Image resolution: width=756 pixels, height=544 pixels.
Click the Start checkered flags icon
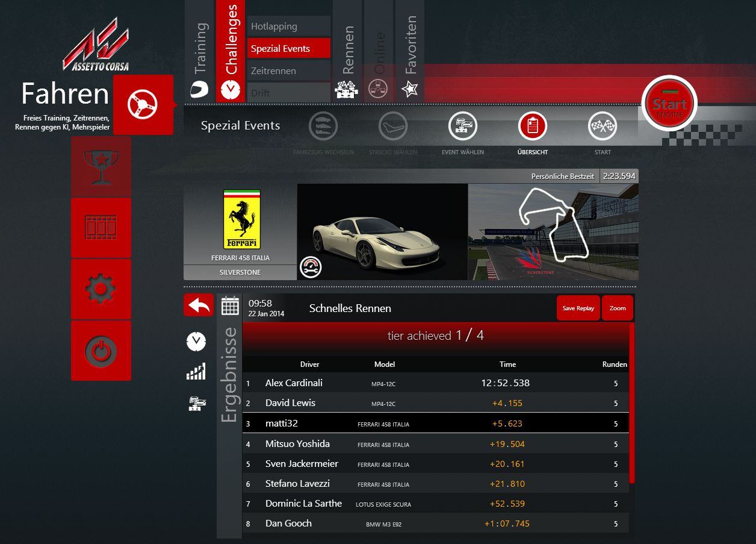[x=603, y=127]
